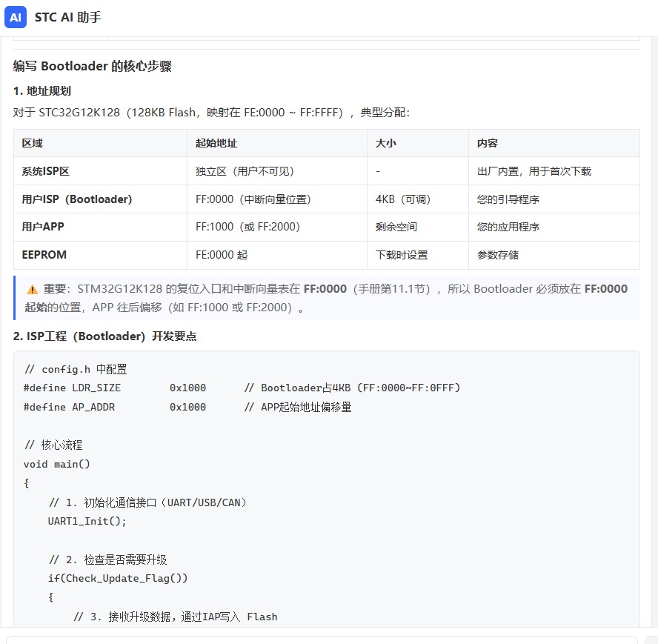Click the bold 起始 text in the warning note
The height and width of the screenshot is (644, 658).
[x=36, y=308]
